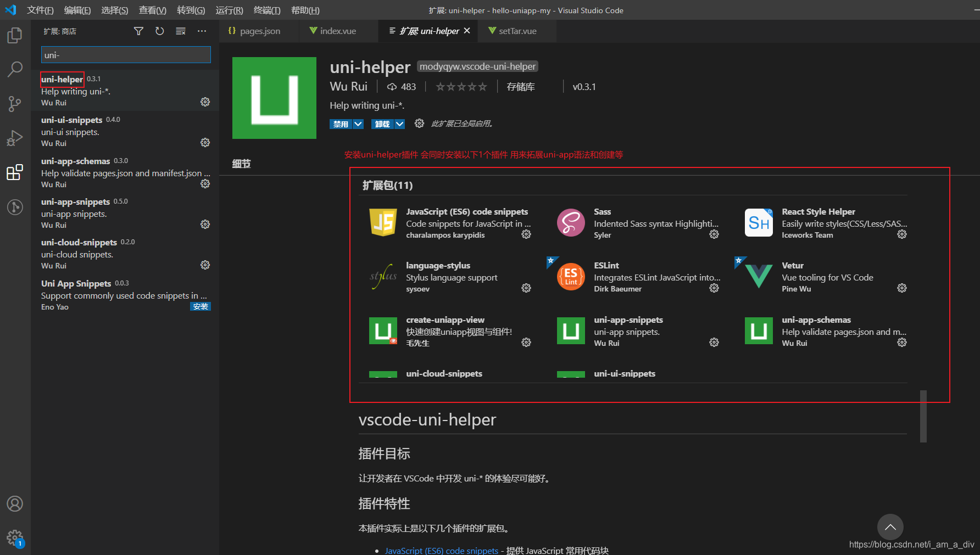This screenshot has width=980, height=555.
Task: Open gear for React Style Helper pack item
Action: [902, 234]
